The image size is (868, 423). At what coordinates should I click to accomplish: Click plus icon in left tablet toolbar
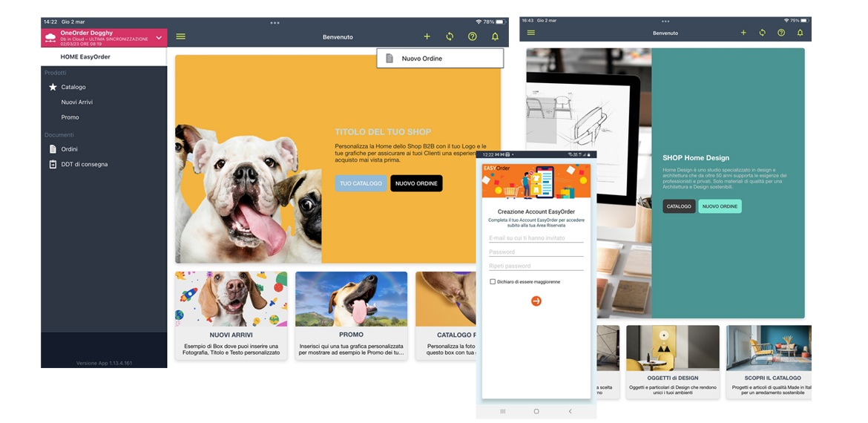coord(427,36)
